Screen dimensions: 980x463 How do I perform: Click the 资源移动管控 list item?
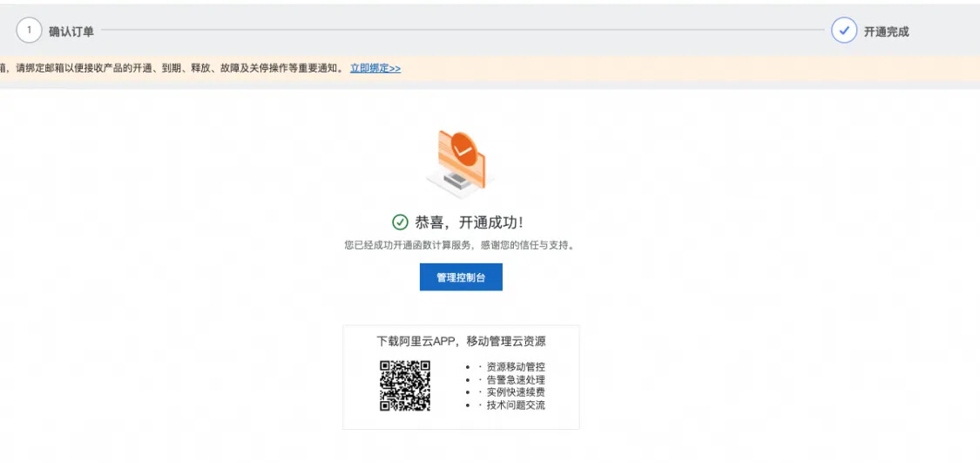[x=516, y=367]
